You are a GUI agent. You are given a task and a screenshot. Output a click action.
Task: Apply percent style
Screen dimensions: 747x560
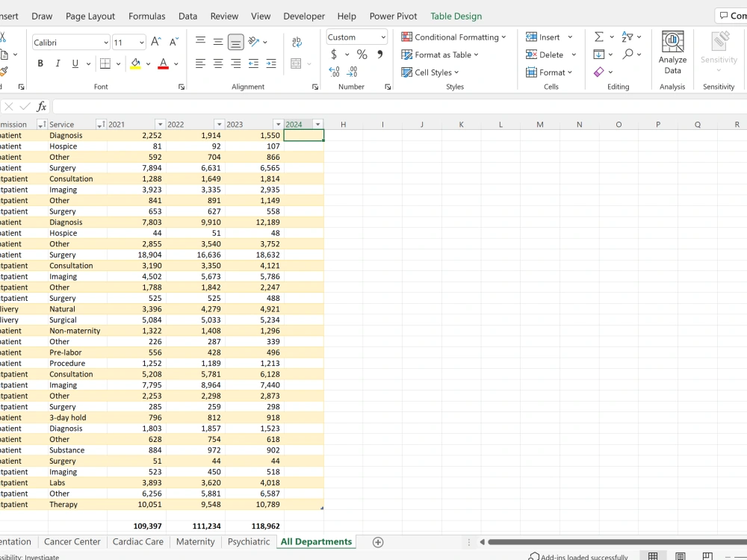[362, 55]
